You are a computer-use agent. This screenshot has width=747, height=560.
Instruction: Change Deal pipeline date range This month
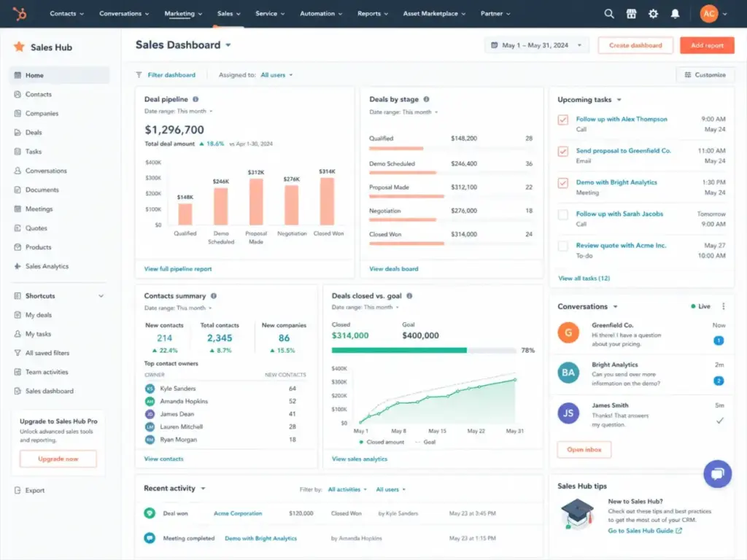tap(195, 111)
